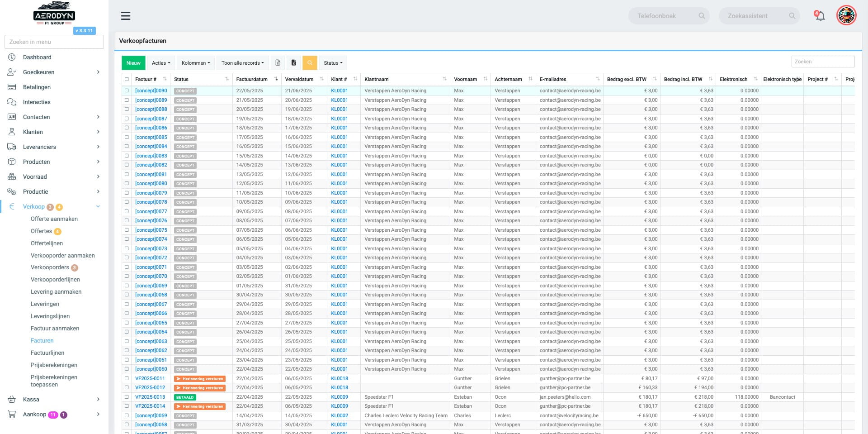
Task: Click the Leveranciers truck icon
Action: click(12, 147)
